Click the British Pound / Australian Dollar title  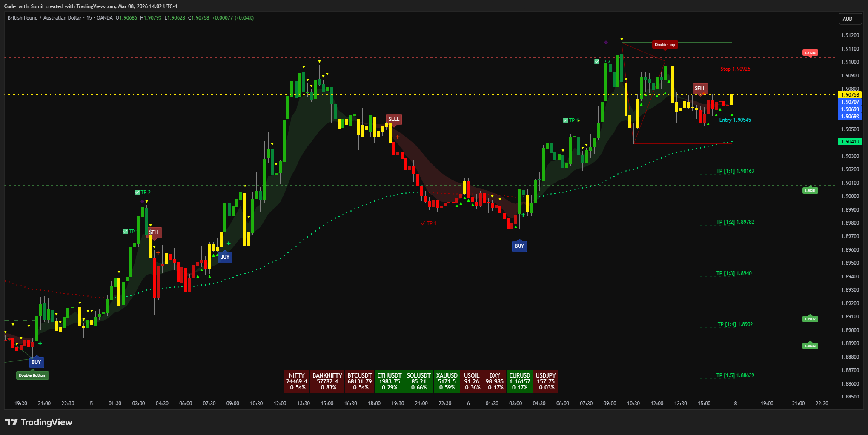click(44, 18)
